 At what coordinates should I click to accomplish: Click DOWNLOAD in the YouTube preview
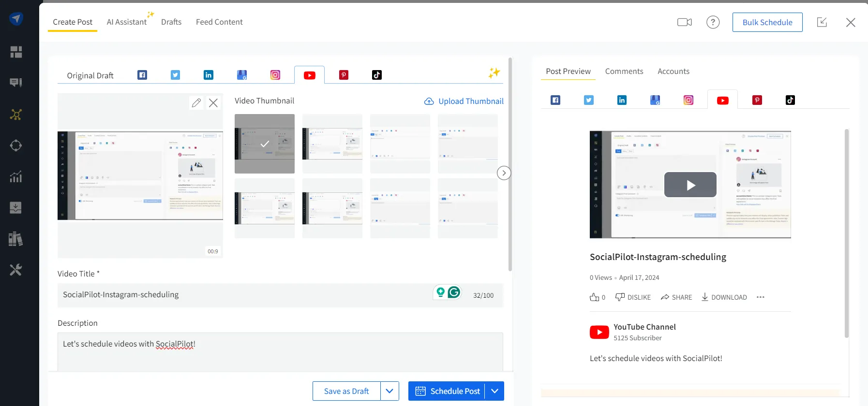724,297
